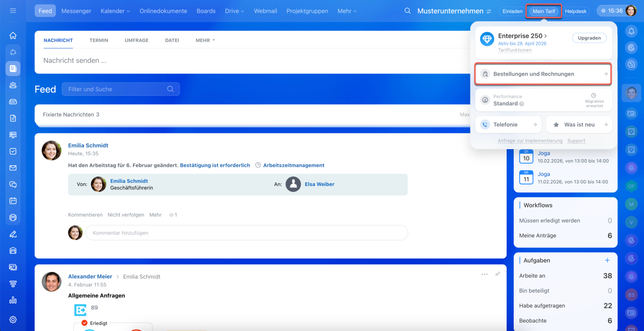Click the mail envelope sidebar icon
Viewport: 644px width, 331px height.
(13, 168)
